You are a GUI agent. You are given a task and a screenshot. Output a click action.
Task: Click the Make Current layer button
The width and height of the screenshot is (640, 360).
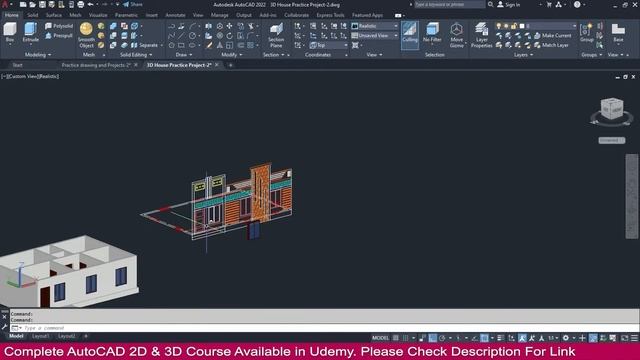point(553,36)
